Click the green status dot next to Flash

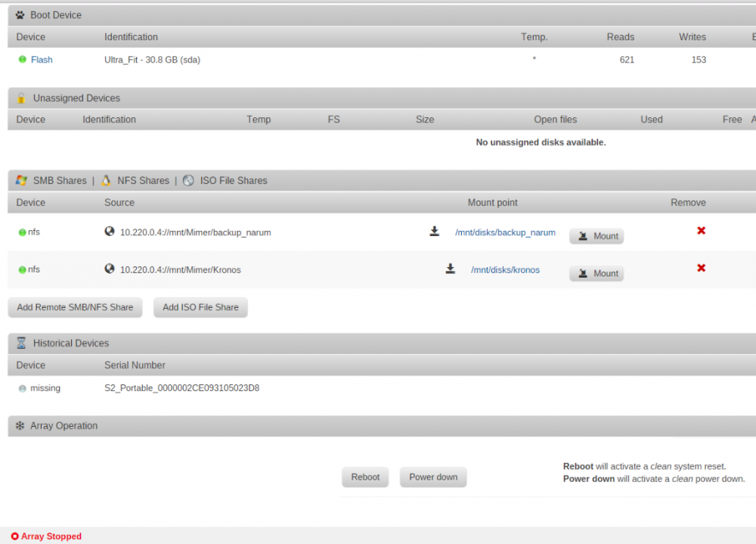pos(22,59)
